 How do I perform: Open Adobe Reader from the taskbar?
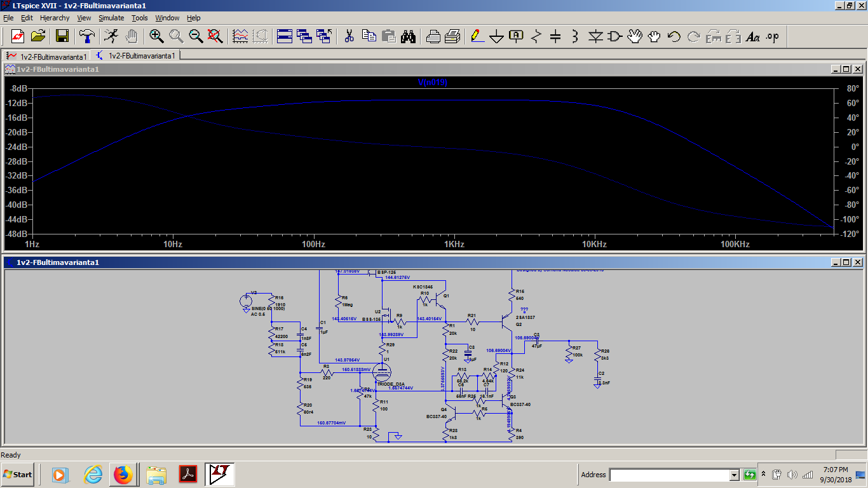(x=189, y=474)
